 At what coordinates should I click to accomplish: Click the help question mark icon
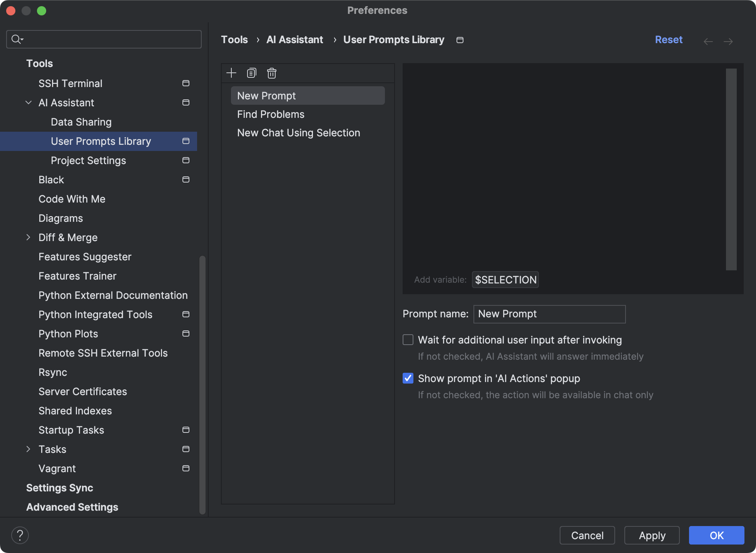(x=20, y=535)
